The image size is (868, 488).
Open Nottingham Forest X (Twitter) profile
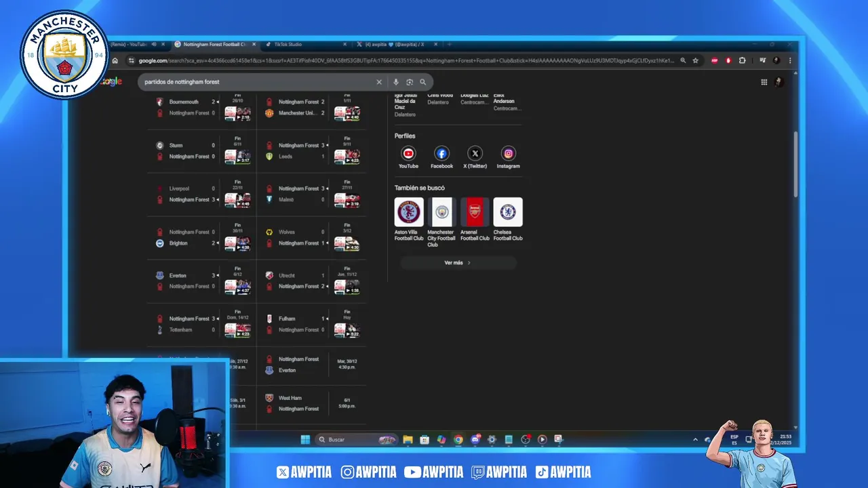(475, 157)
